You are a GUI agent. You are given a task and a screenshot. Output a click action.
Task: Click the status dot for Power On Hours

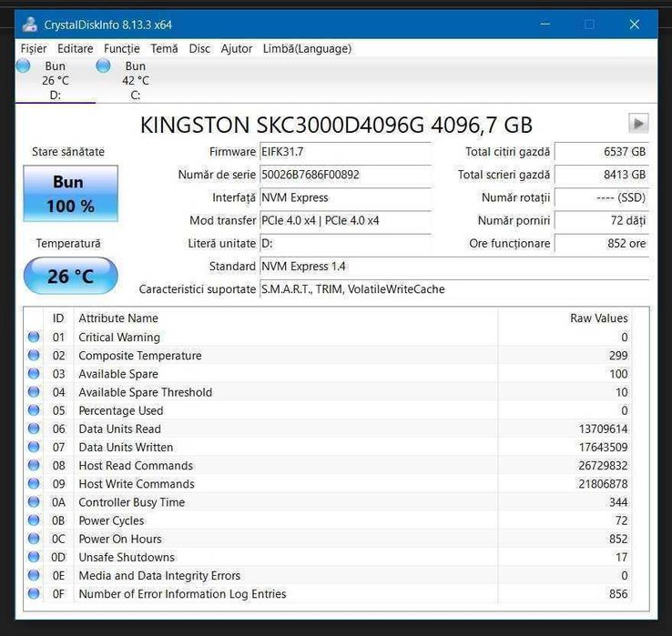[34, 539]
